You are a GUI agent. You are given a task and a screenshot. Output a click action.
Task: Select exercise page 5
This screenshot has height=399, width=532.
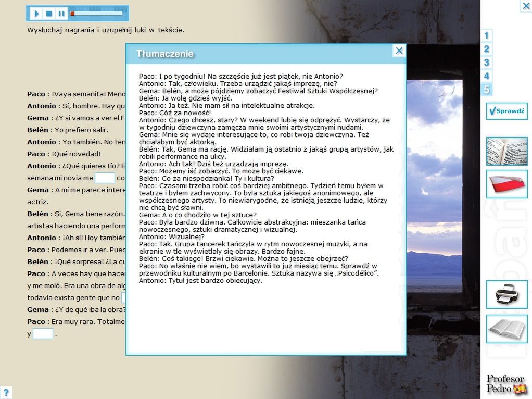coord(486,90)
